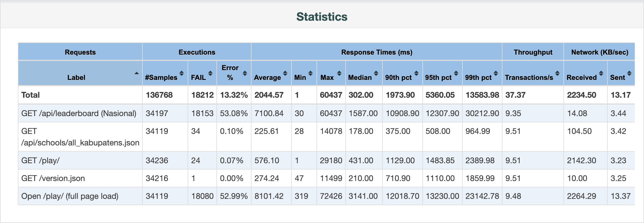Click the Throughput group header

coord(533,52)
